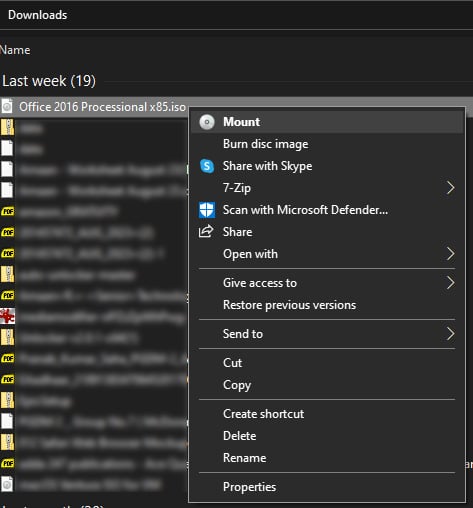Expand the Send to submenu arrow
Viewport: 473px width, 508px height.
pos(451,334)
